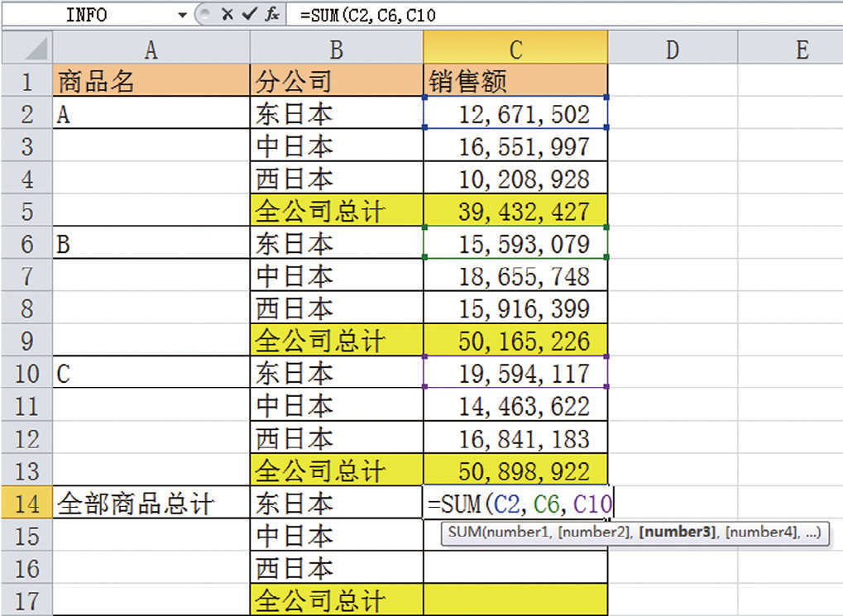
Task: Select column A header
Action: click(151, 50)
